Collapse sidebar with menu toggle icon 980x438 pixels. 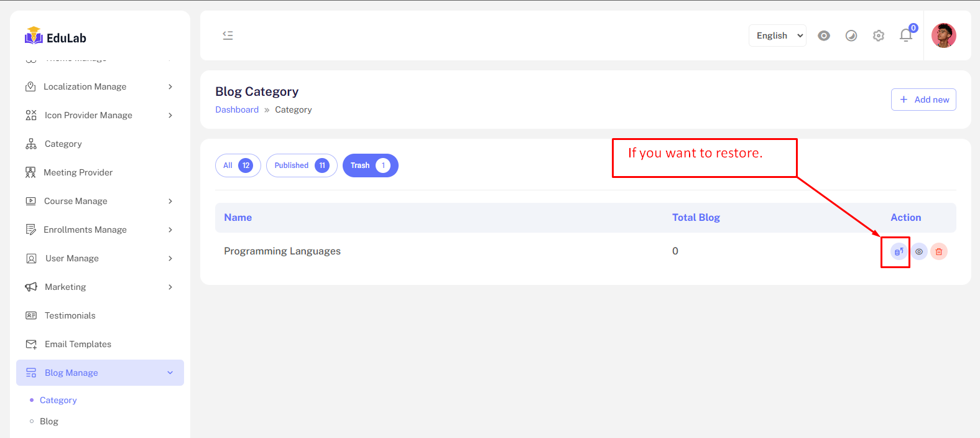coord(228,35)
